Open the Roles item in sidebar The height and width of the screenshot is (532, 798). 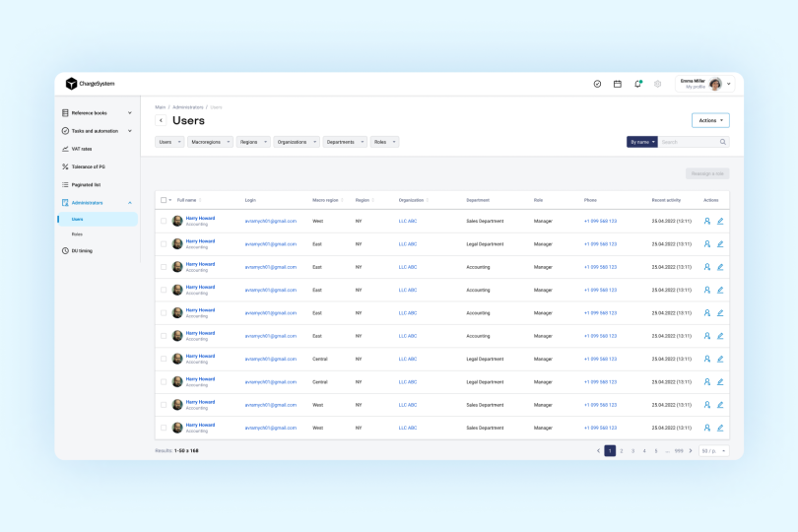click(x=77, y=233)
